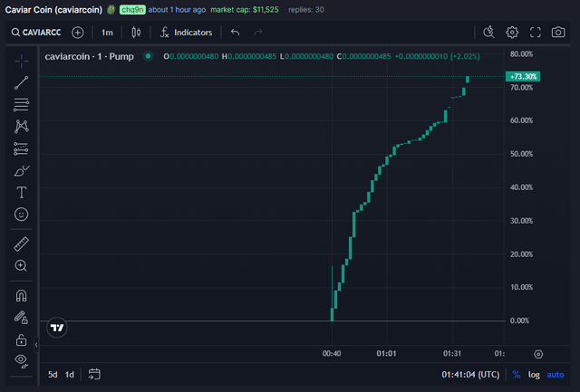Switch to 5d time range
The height and width of the screenshot is (392, 580).
pyautogui.click(x=53, y=374)
